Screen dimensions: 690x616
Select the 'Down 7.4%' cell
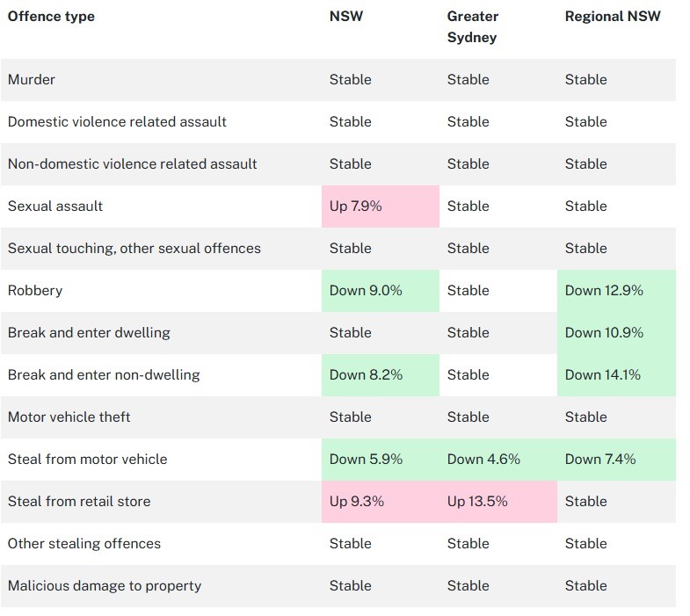[600, 460]
